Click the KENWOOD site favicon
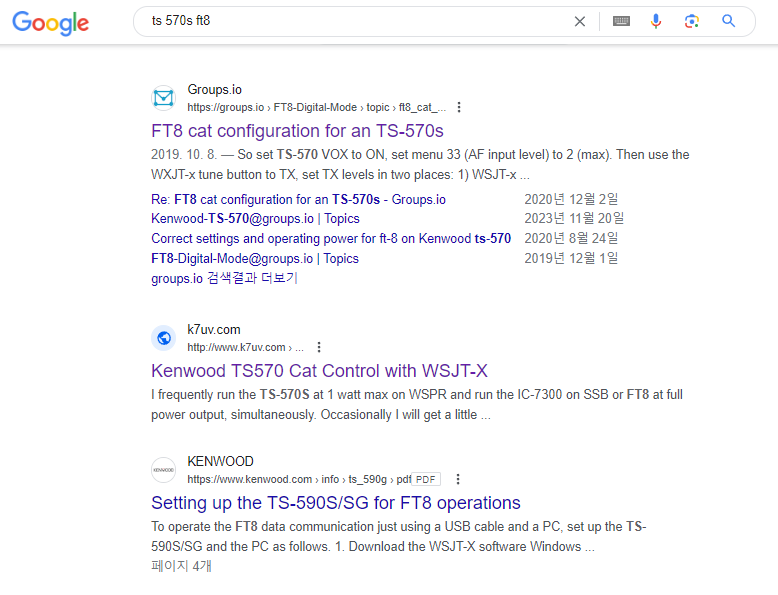 163,469
